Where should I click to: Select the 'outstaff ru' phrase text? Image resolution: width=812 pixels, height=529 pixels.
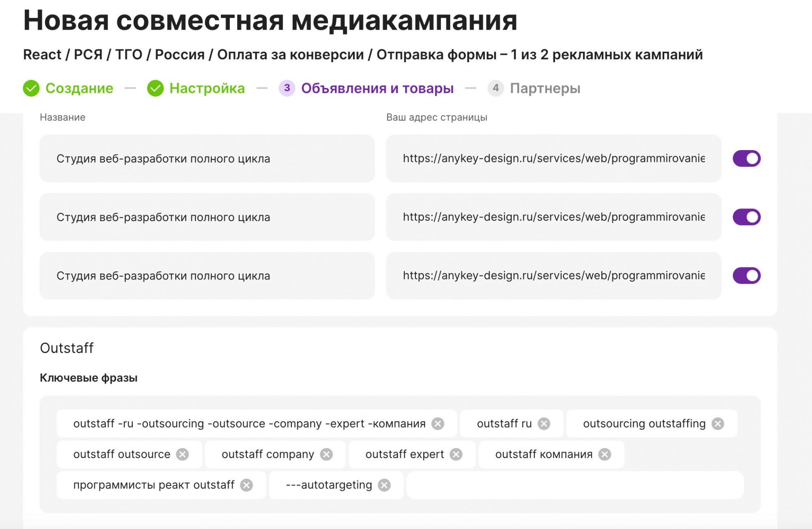(x=504, y=424)
